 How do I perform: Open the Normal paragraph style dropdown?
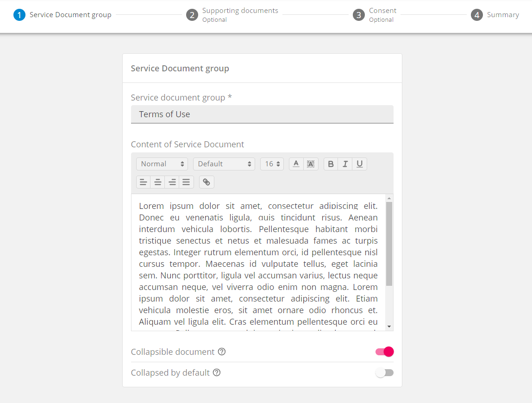[162, 164]
